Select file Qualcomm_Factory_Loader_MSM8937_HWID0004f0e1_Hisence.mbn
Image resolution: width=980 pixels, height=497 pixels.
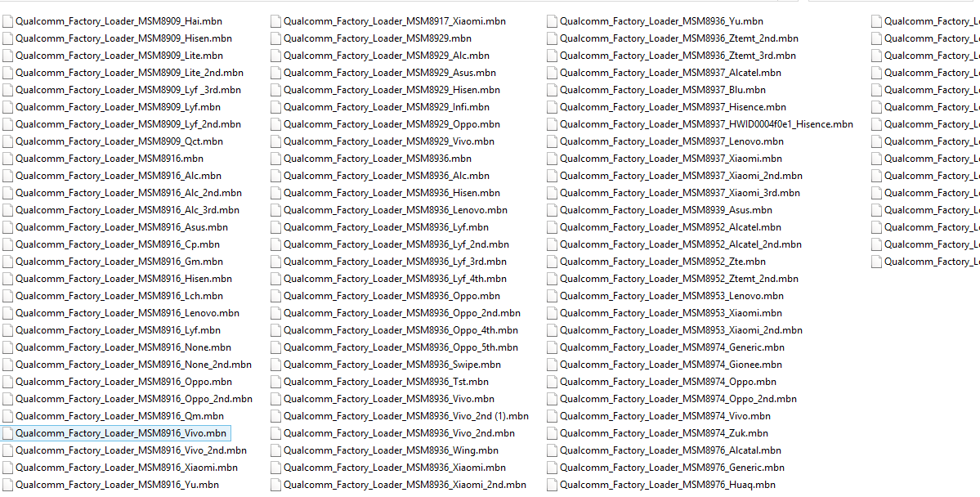(706, 124)
